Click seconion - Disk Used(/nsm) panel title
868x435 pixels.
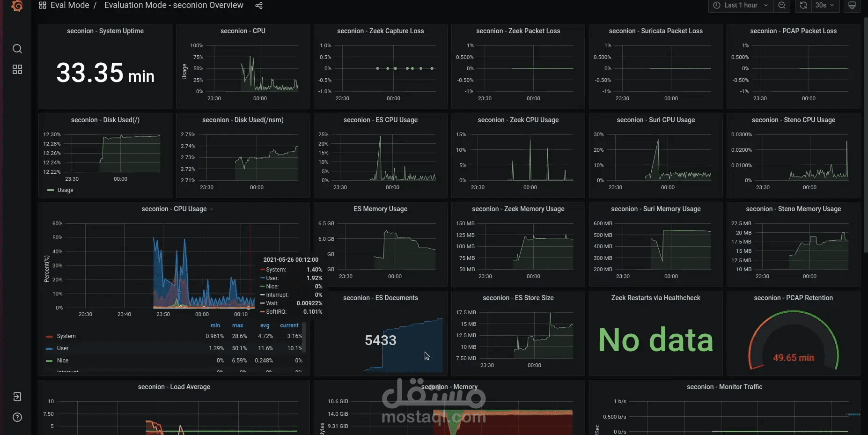243,120
